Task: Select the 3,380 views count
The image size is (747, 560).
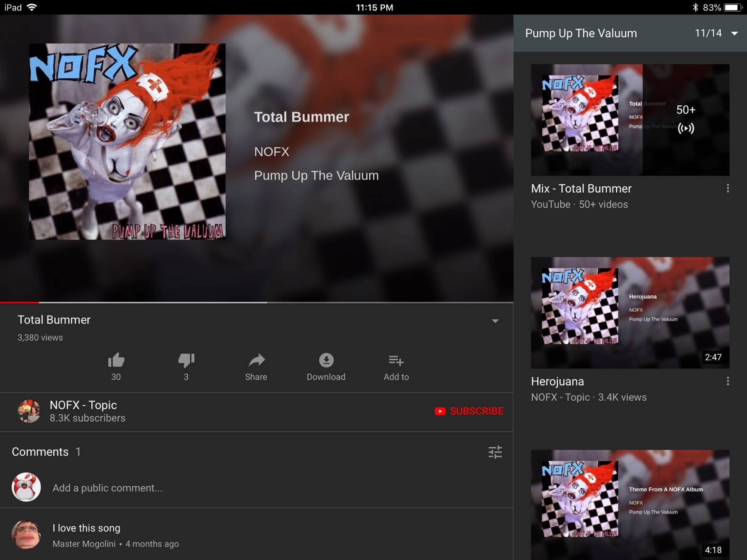Action: coord(40,338)
